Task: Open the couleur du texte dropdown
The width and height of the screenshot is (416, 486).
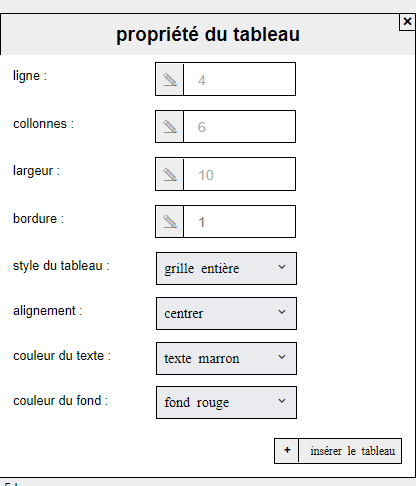Action: click(226, 358)
